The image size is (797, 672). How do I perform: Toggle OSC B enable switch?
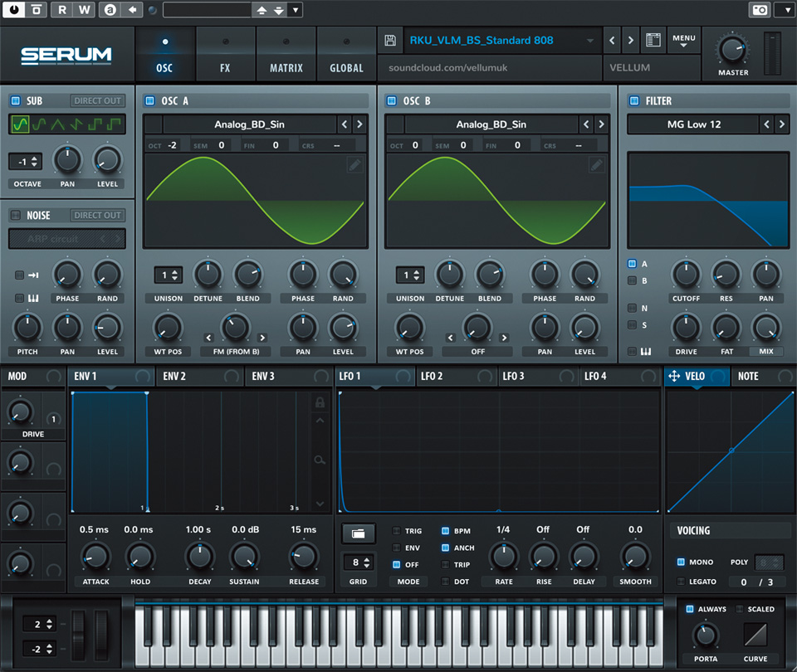click(391, 100)
